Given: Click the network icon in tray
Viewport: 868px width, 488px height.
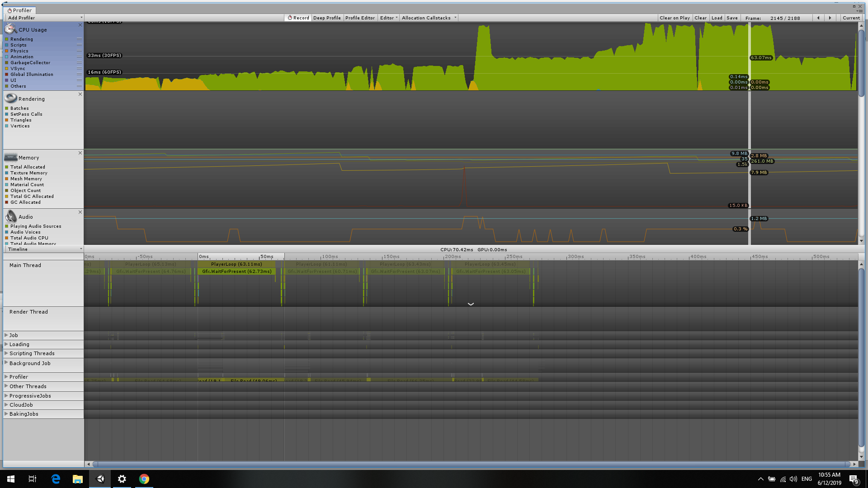Looking at the screenshot, I should [783, 479].
